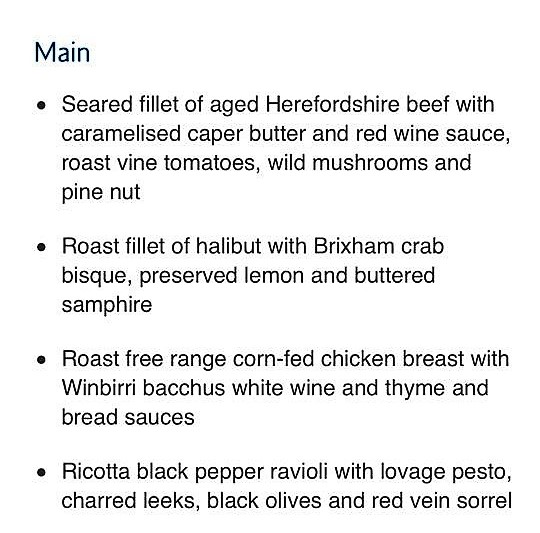This screenshot has width=540, height=533.
Task: Click 'caramelised caper butter' text
Action: (184, 134)
